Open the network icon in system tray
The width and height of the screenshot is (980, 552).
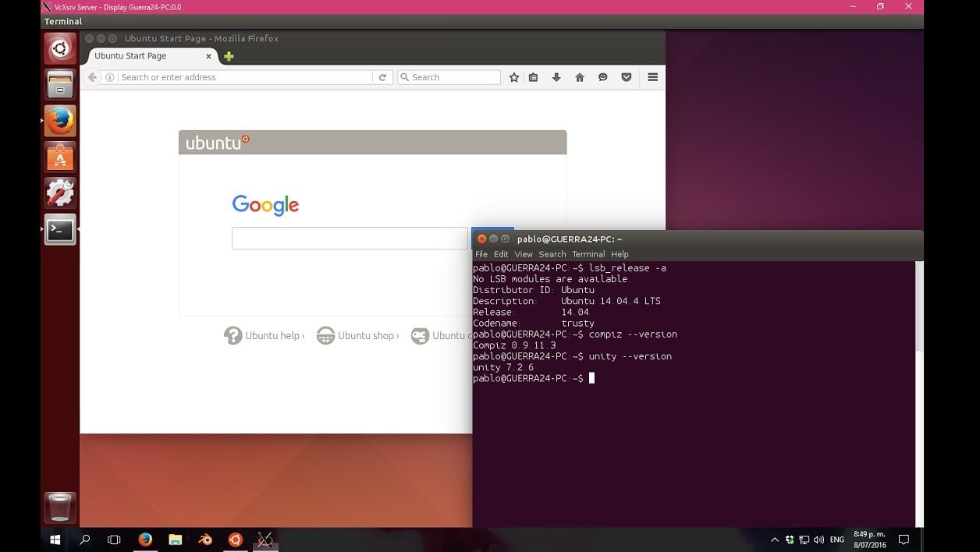tap(804, 540)
